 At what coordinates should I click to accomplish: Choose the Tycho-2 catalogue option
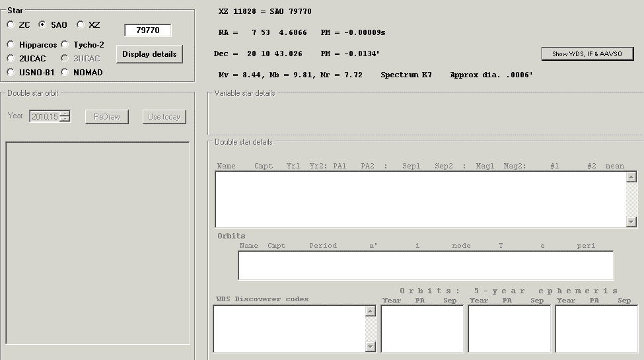click(x=65, y=44)
